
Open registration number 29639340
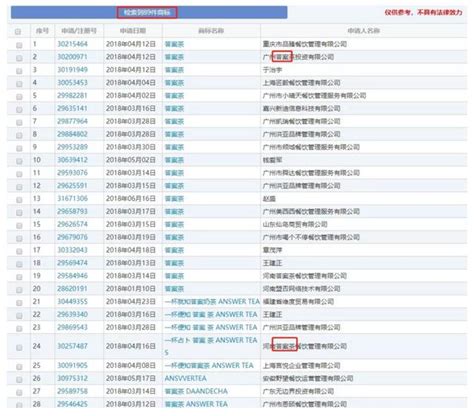tap(72, 314)
